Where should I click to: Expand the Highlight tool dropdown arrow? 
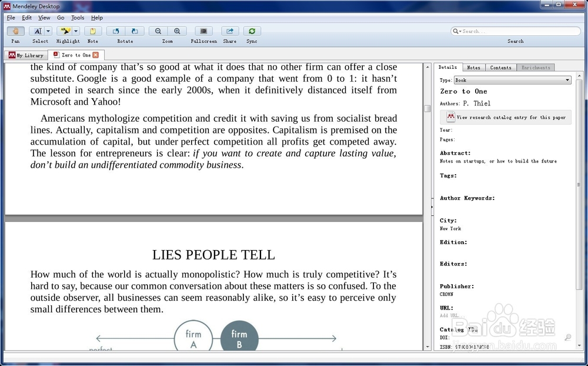[76, 31]
